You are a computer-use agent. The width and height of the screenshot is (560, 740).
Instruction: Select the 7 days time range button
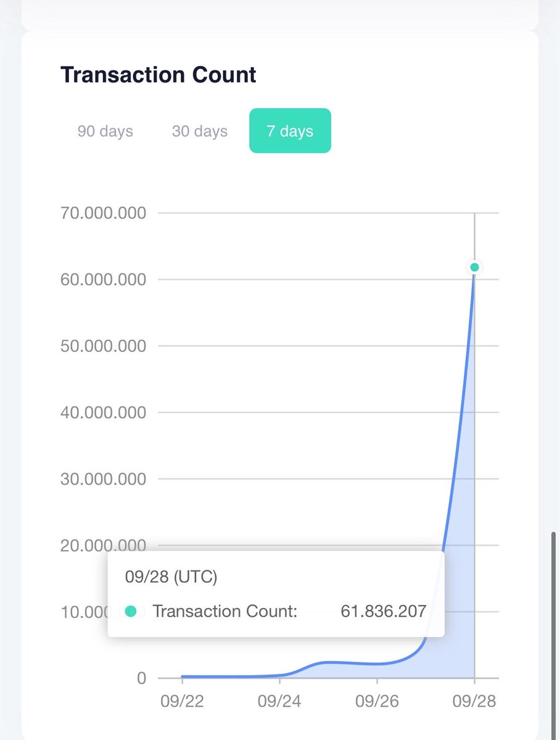pyautogui.click(x=290, y=130)
